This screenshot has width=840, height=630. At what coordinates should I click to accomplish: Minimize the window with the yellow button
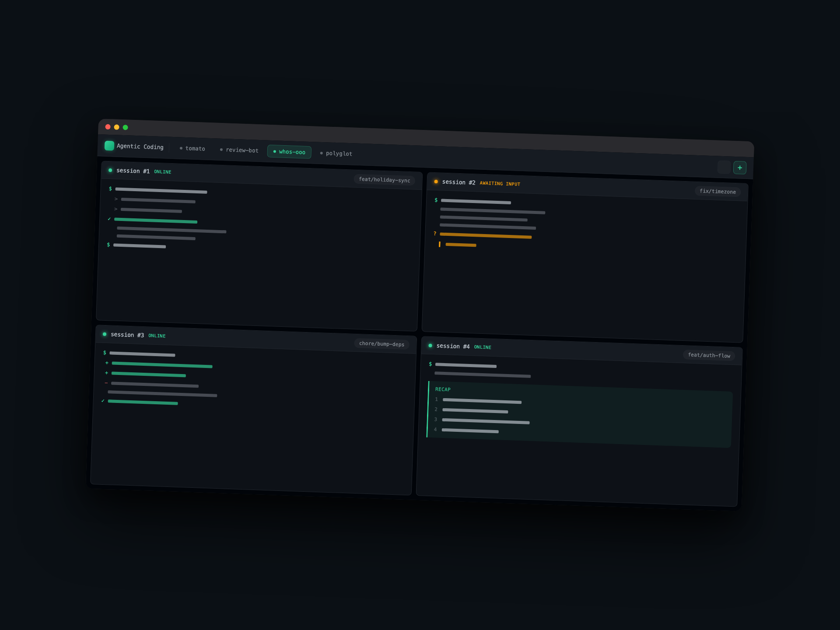coord(117,127)
